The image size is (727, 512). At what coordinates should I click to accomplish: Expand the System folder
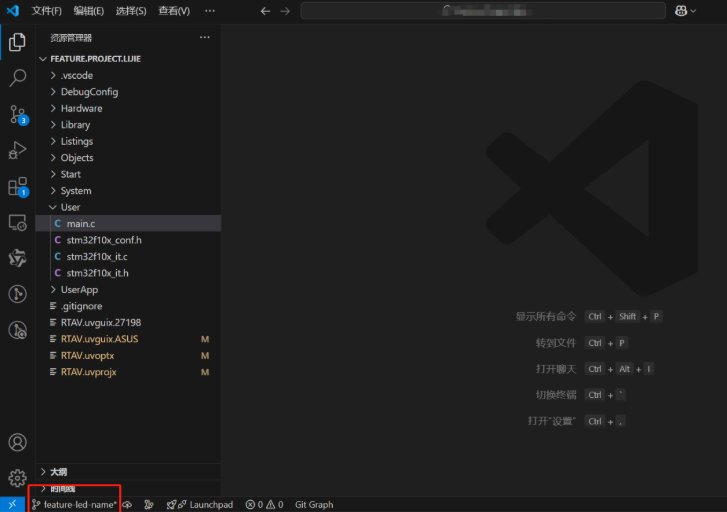(128, 191)
